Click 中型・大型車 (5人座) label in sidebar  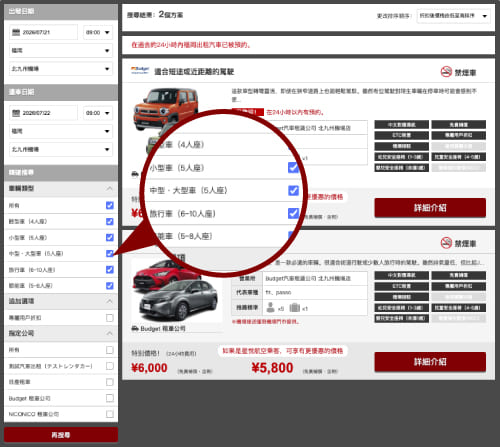36,253
